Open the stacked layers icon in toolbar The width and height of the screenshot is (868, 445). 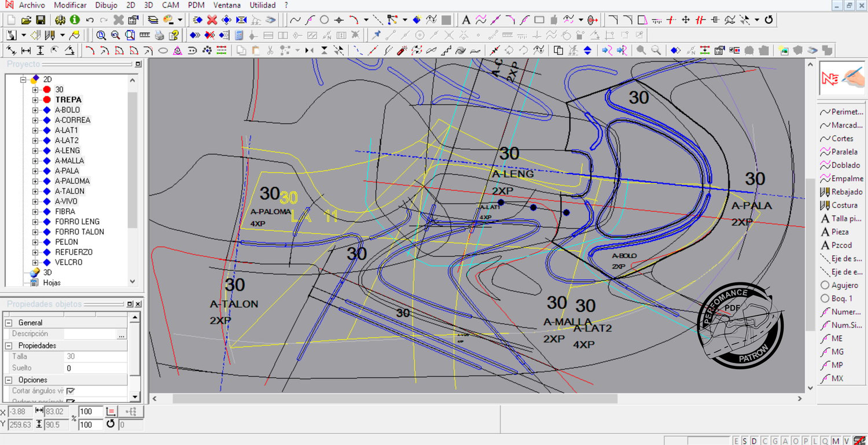tap(153, 20)
